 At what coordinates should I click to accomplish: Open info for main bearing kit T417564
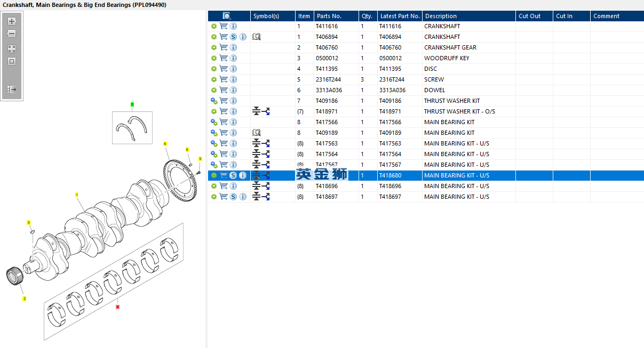[x=233, y=154]
